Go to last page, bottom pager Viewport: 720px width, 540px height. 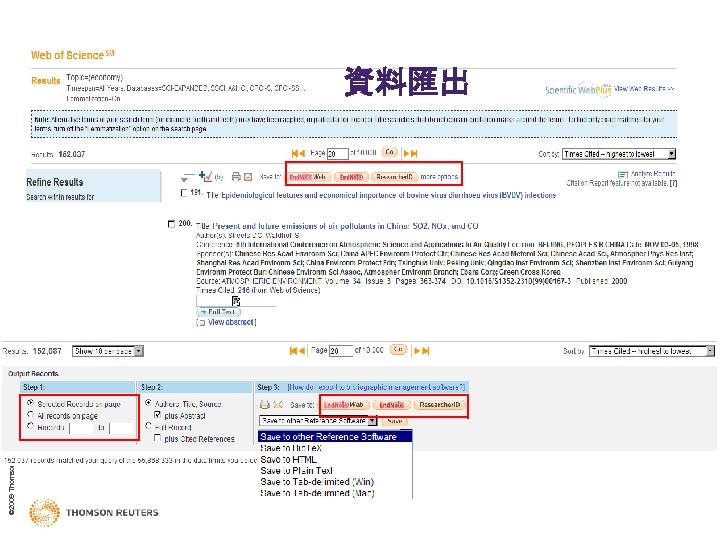coord(426,351)
